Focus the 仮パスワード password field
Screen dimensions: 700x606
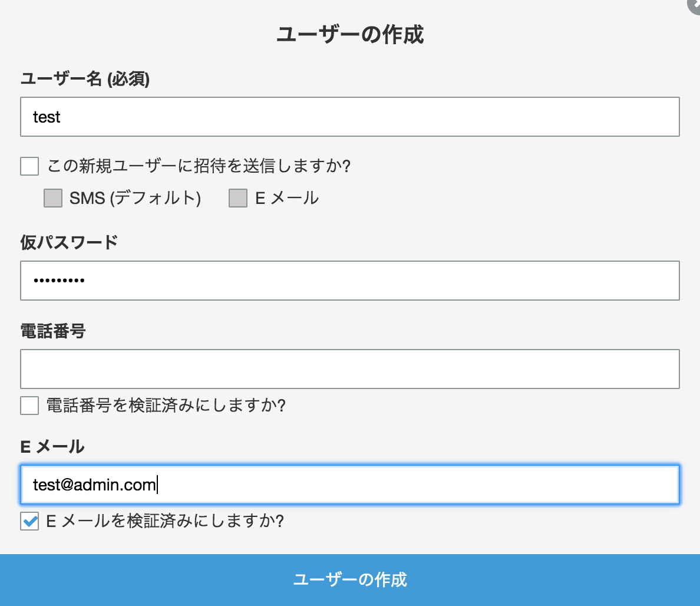[349, 281]
